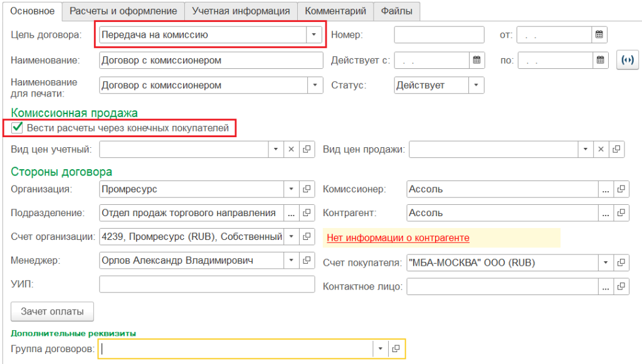The image size is (642, 364).
Task: Toggle 'Вести расчеты через конечных покупателей' checkbox
Action: [18, 128]
